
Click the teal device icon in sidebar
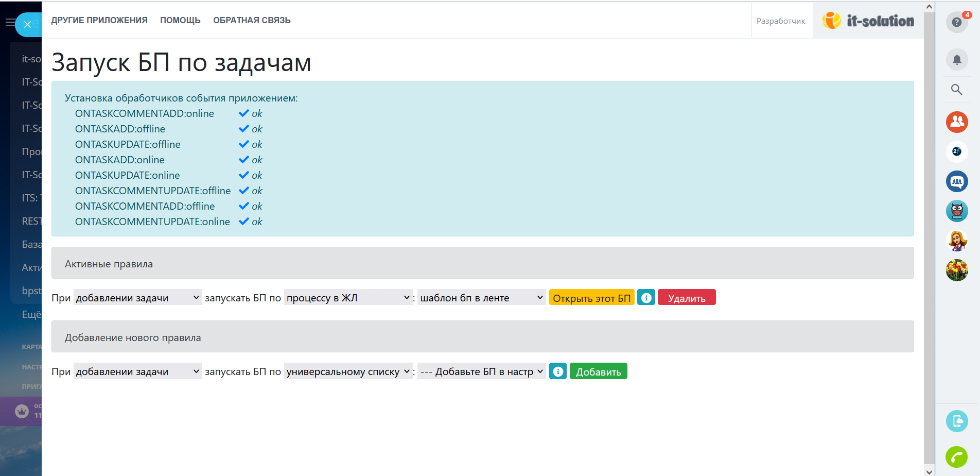pyautogui.click(x=957, y=421)
